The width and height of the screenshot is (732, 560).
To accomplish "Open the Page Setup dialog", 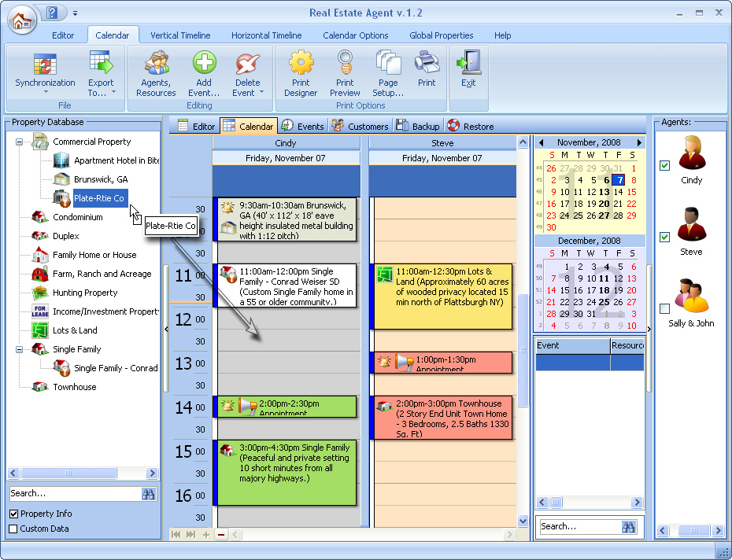I will pyautogui.click(x=388, y=64).
